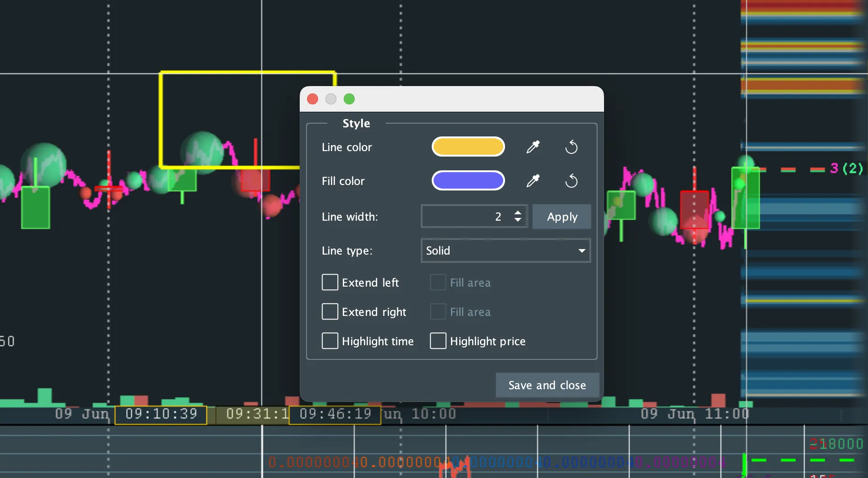Enable the Highlight price checkbox
This screenshot has height=478, width=868.
click(x=438, y=341)
